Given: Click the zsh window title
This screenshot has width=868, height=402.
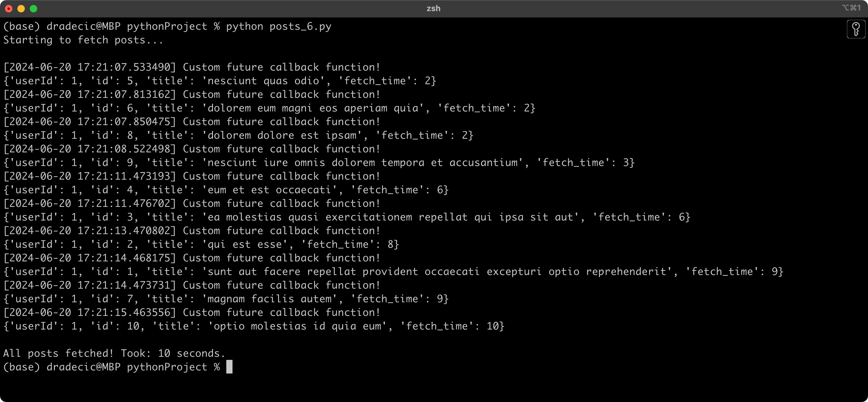Looking at the screenshot, I should [433, 8].
